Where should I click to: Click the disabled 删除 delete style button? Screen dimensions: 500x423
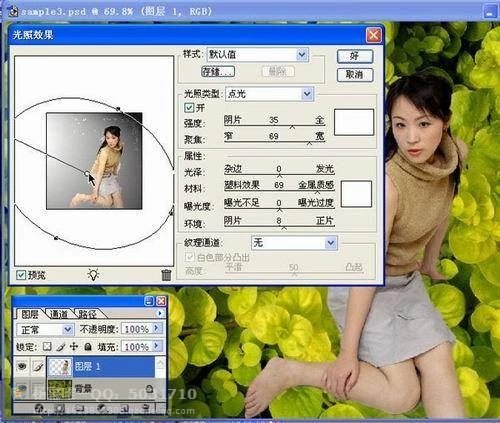(x=278, y=71)
